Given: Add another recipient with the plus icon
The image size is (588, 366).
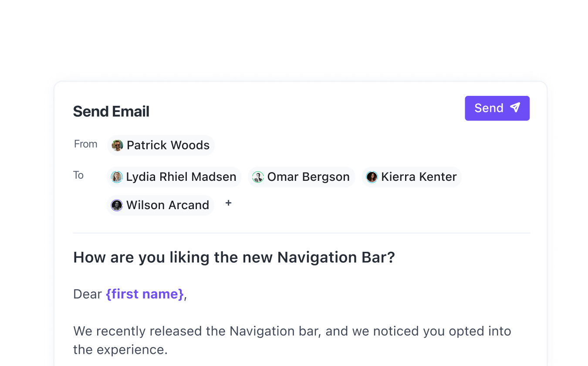Looking at the screenshot, I should (x=228, y=203).
